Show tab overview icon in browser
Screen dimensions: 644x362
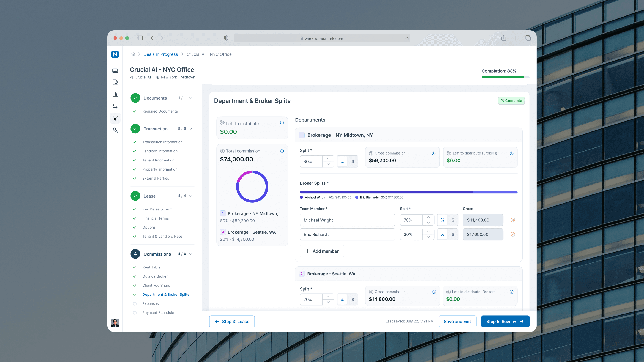click(528, 38)
